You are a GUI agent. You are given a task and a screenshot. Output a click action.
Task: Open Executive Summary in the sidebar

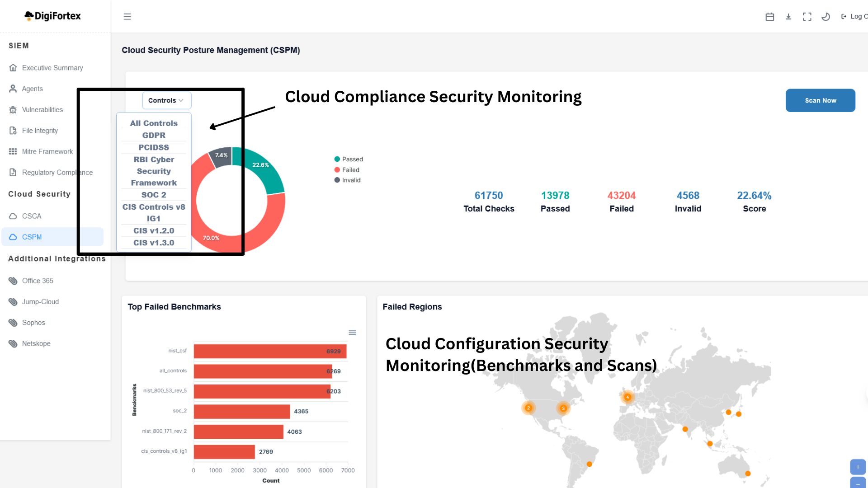pyautogui.click(x=52, y=68)
